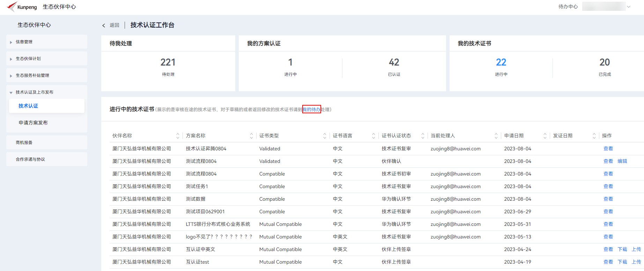Click the 测试项目0629001 solution name
Viewport: 644px width, 271px height.
[205, 212]
